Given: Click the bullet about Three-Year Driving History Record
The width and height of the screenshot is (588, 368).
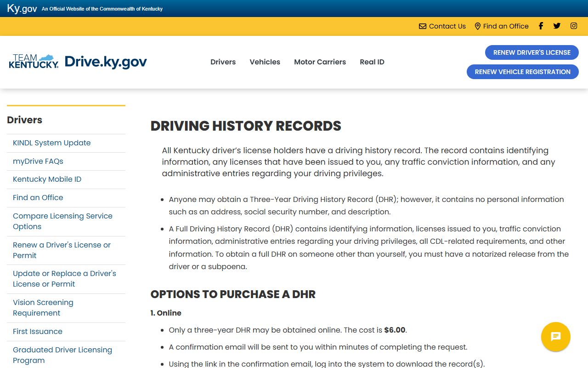Looking at the screenshot, I should click(x=366, y=206).
